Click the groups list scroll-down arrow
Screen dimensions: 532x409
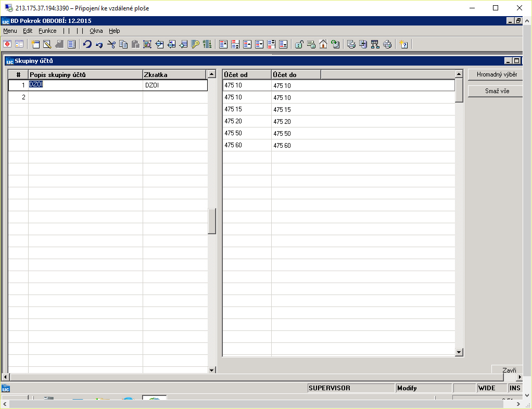click(212, 370)
